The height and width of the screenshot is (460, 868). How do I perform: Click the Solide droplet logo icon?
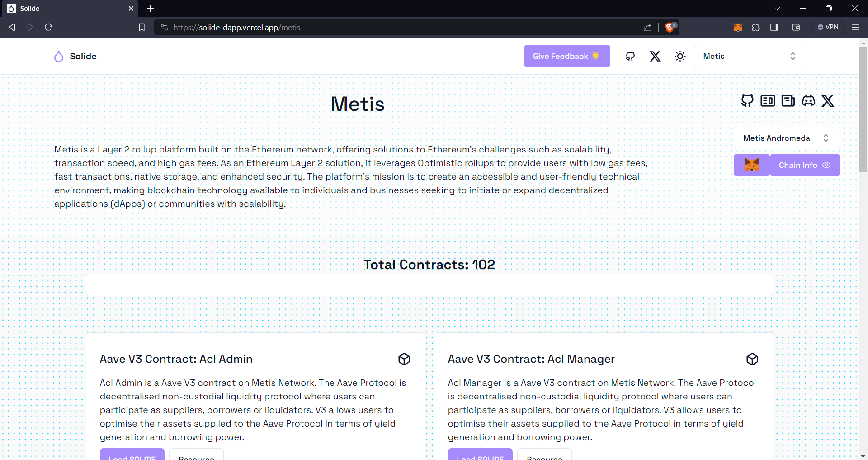click(59, 57)
